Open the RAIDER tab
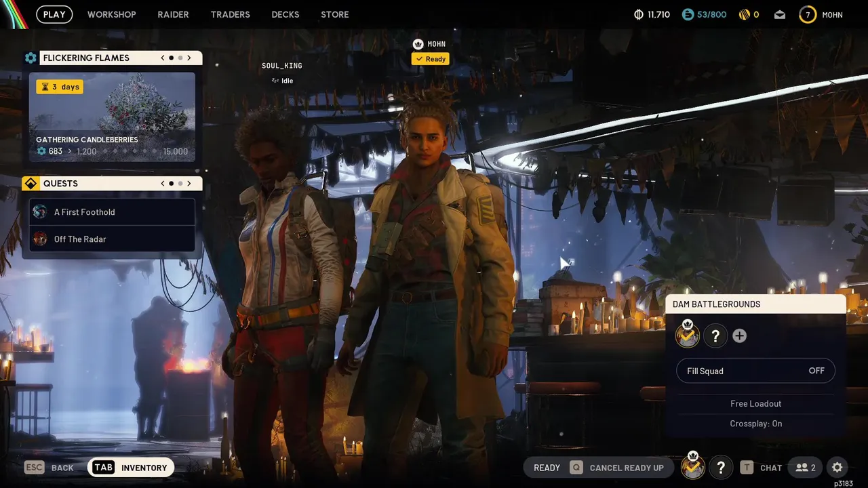Image resolution: width=868 pixels, height=488 pixels. (x=173, y=14)
